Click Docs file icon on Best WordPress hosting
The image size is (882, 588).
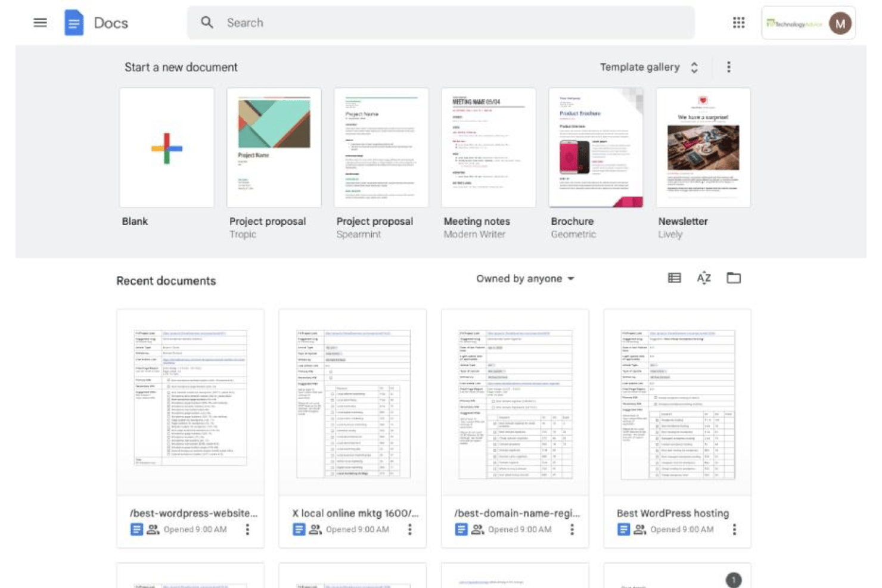click(623, 529)
